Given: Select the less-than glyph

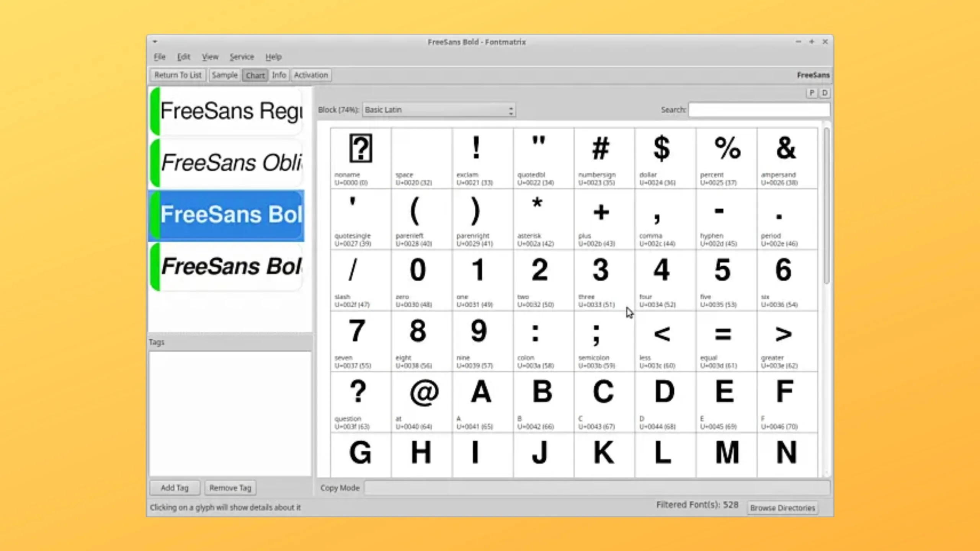Looking at the screenshot, I should tap(665, 341).
